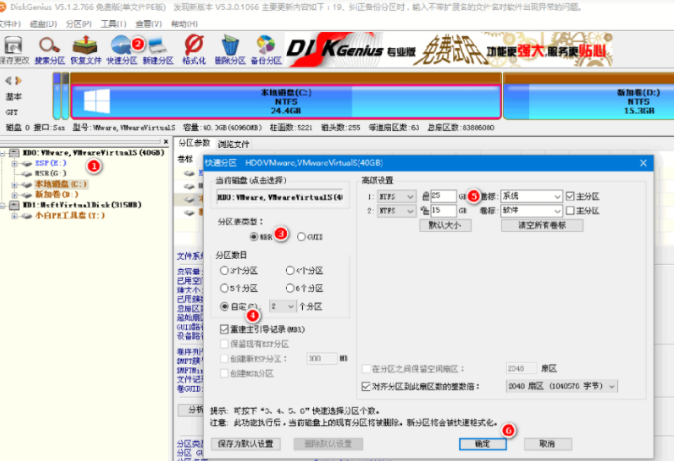Click the 确定 (OK) button

(483, 443)
